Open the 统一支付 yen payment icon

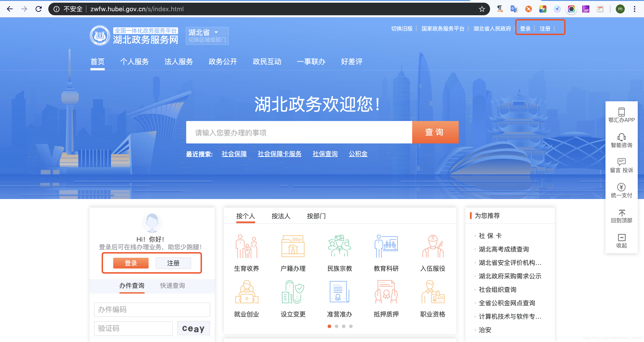pyautogui.click(x=621, y=187)
